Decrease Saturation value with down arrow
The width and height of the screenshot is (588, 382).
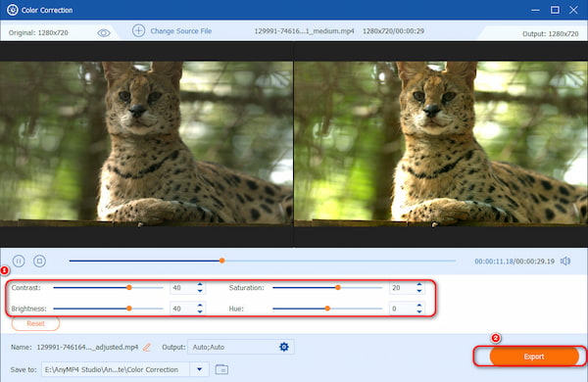[x=419, y=291]
